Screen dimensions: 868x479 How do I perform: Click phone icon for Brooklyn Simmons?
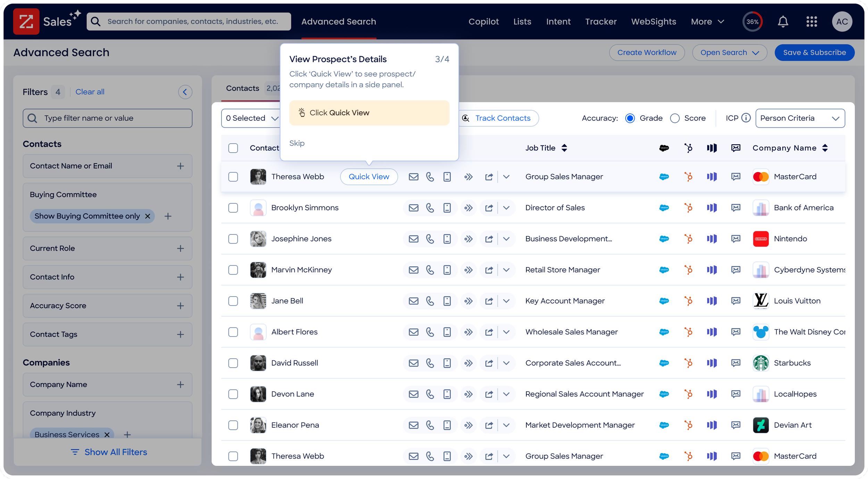tap(430, 208)
